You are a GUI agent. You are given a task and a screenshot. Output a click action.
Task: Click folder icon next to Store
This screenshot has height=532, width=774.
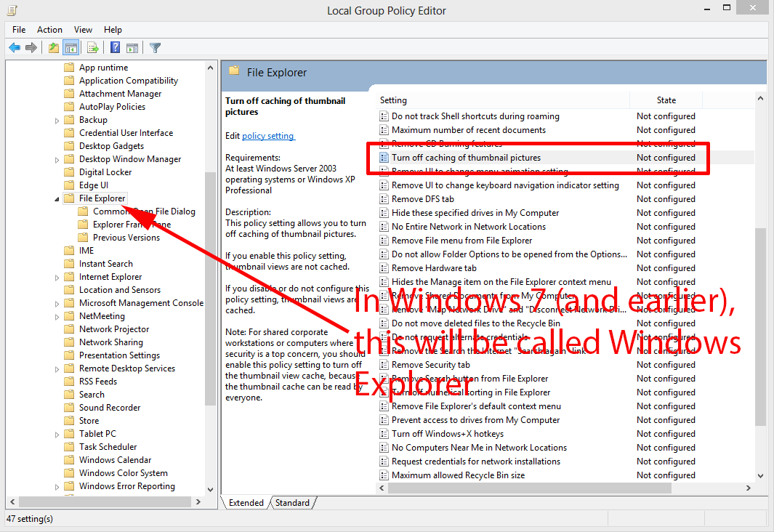69,421
